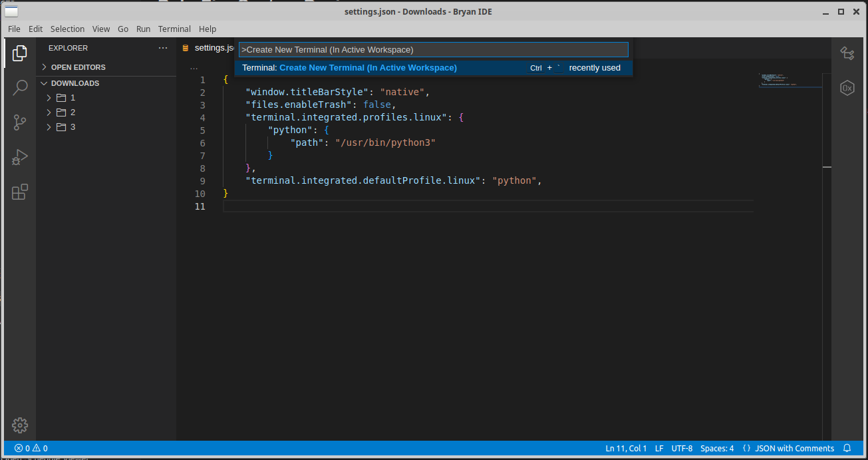The image size is (868, 460).
Task: Click the command palette input field
Action: click(432, 49)
